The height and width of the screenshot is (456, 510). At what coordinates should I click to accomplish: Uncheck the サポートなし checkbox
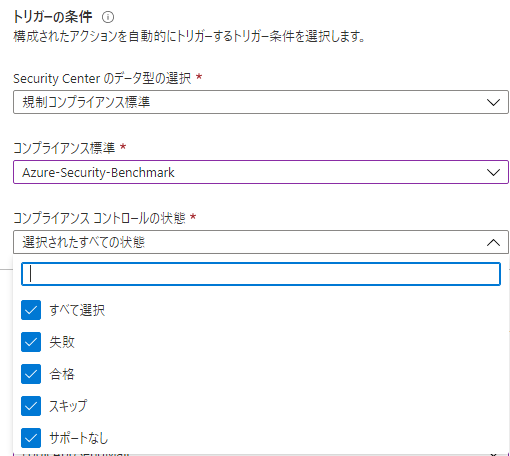(x=31, y=438)
